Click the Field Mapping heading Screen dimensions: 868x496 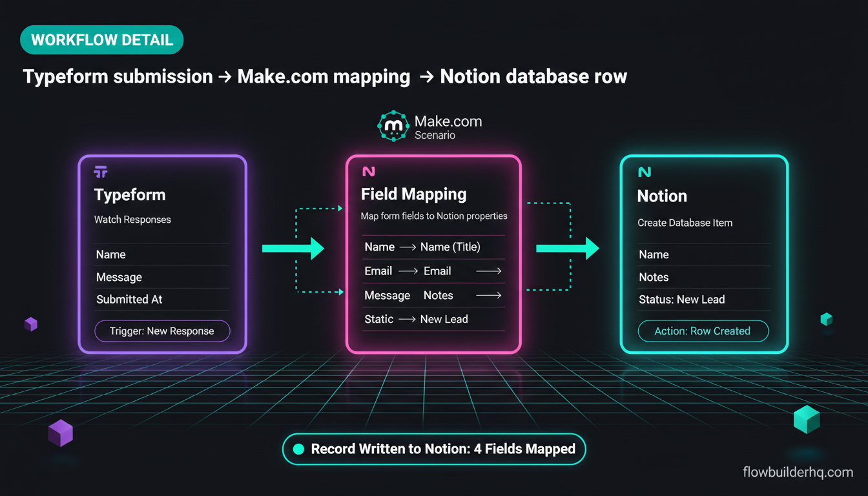[414, 194]
